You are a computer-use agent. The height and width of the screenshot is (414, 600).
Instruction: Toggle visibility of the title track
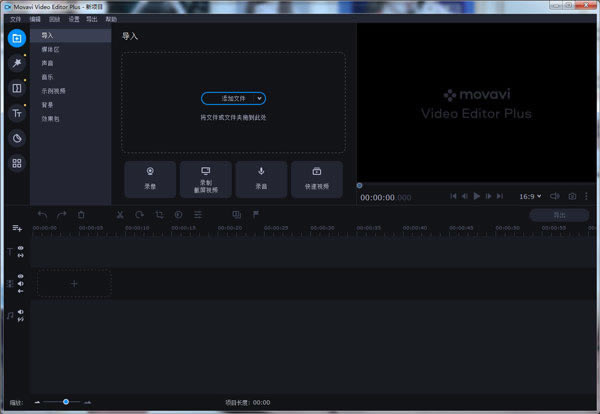pos(21,247)
